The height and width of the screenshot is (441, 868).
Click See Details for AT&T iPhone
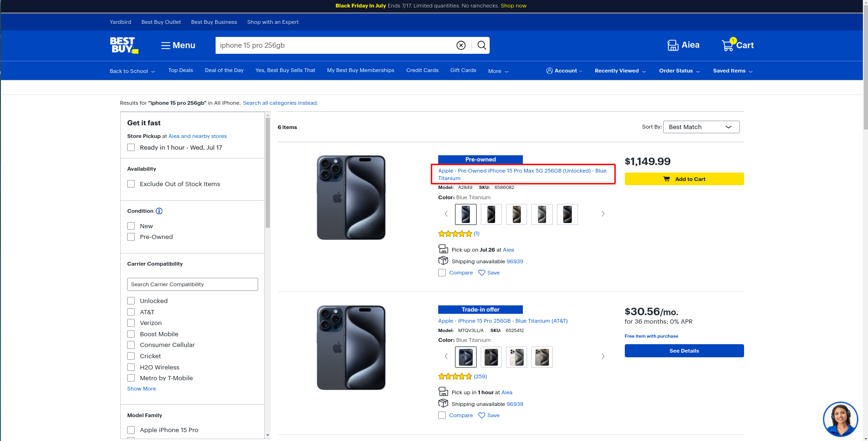coord(684,351)
